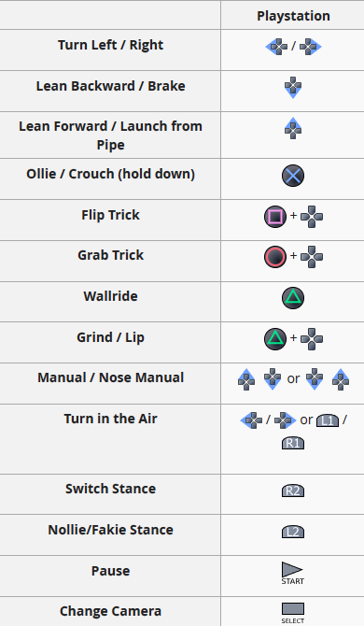Click the R1 icon in Turn in the Air row
The width and height of the screenshot is (364, 626).
tap(293, 444)
